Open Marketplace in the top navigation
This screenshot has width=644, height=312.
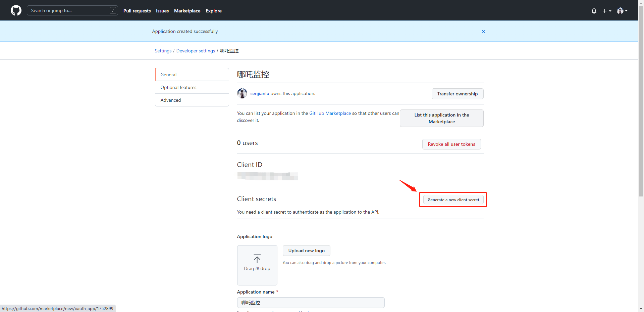click(187, 11)
